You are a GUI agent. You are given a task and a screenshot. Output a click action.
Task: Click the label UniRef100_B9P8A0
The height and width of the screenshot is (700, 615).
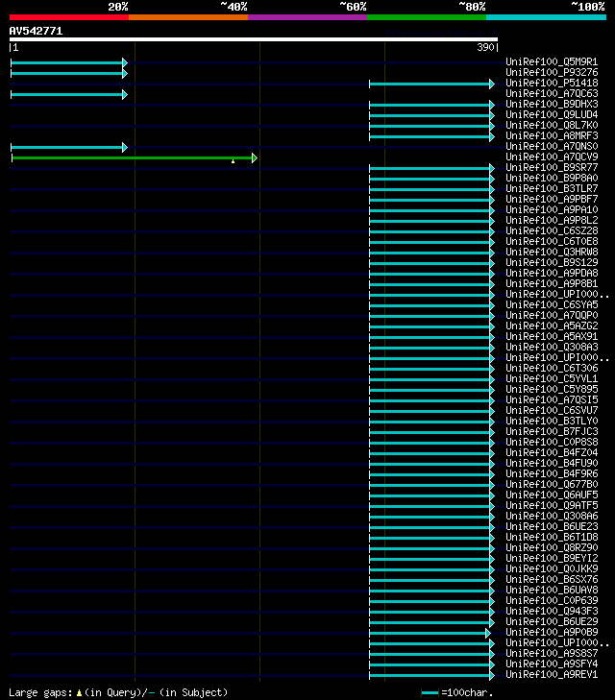click(x=552, y=179)
